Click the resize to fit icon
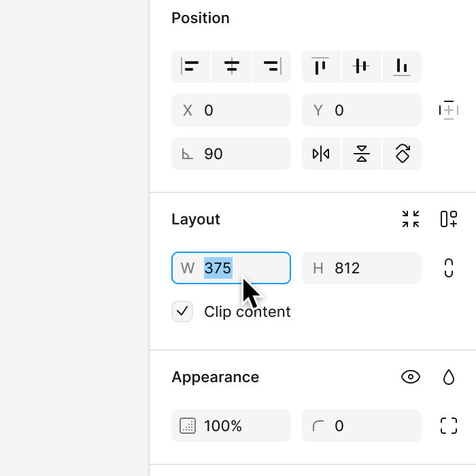476x476 pixels. 411,219
